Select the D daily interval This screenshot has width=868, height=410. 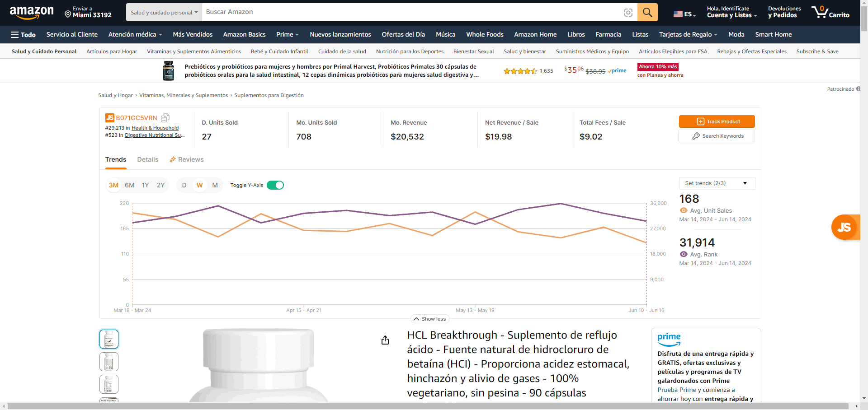click(184, 185)
